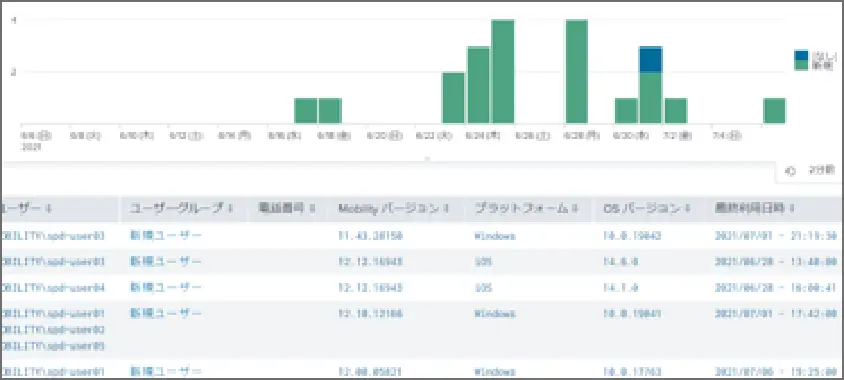Open the 2分前 refresh time label
844x380 pixels.
[x=821, y=171]
